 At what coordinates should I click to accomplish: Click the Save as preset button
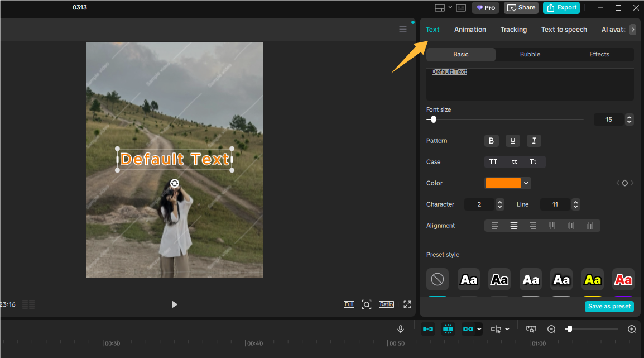point(609,306)
